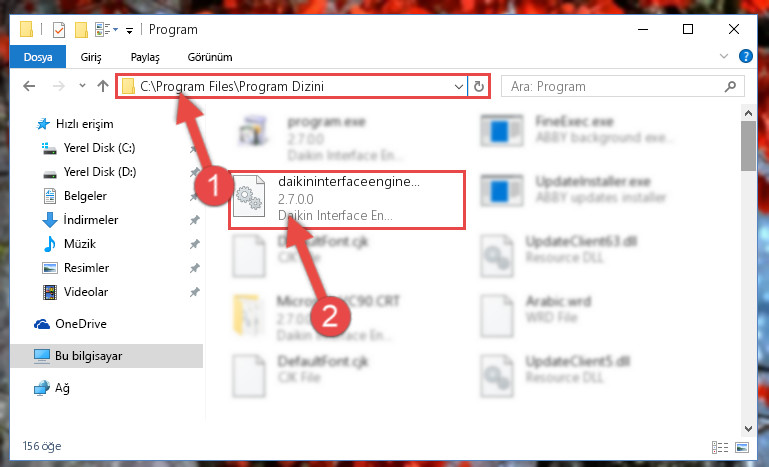Switch to details view layout
Image resolution: width=769 pixels, height=467 pixels.
[x=719, y=447]
